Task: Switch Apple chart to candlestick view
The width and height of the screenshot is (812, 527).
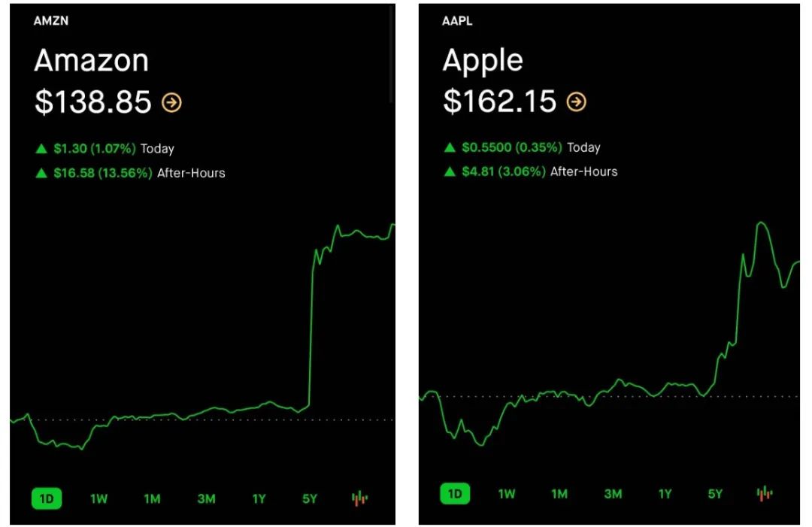Action: pyautogui.click(x=765, y=493)
